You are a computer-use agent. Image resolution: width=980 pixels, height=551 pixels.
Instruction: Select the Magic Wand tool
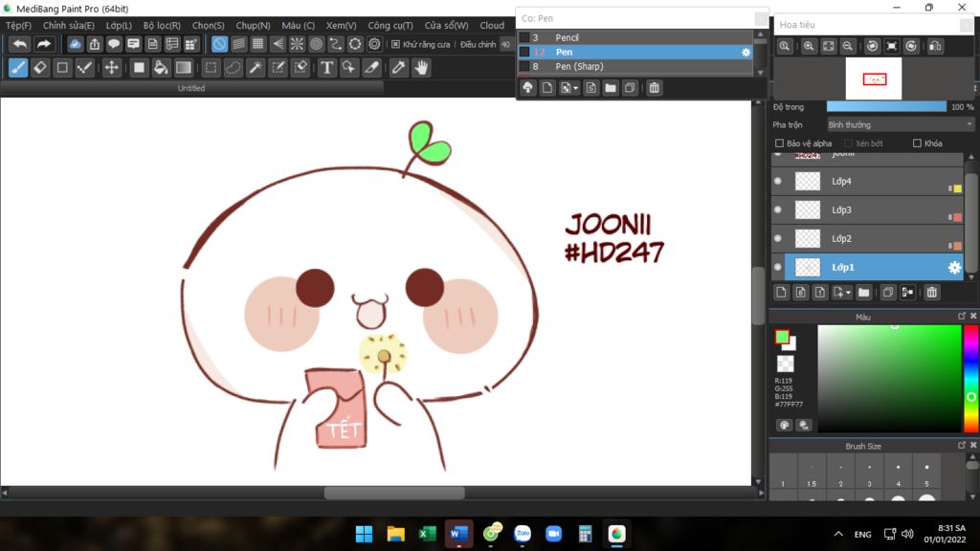click(x=255, y=68)
